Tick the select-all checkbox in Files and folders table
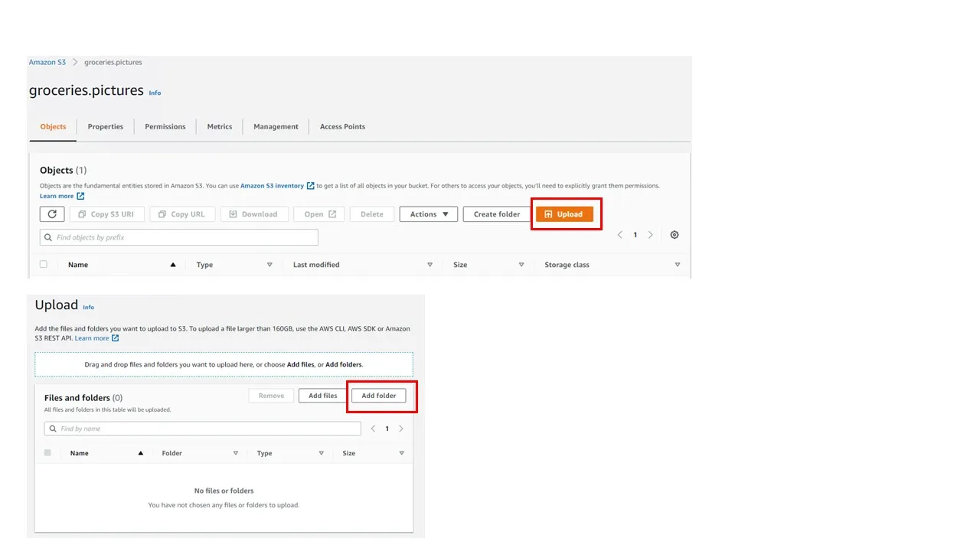 [47, 453]
